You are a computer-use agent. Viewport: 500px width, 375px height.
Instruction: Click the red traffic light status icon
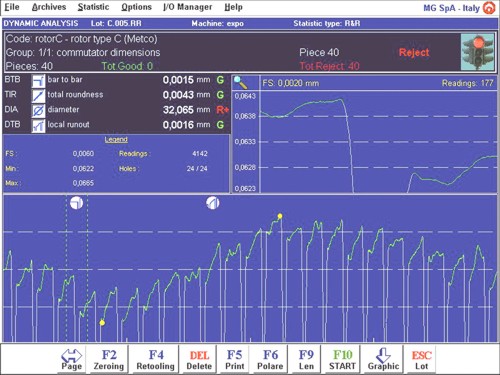477,52
